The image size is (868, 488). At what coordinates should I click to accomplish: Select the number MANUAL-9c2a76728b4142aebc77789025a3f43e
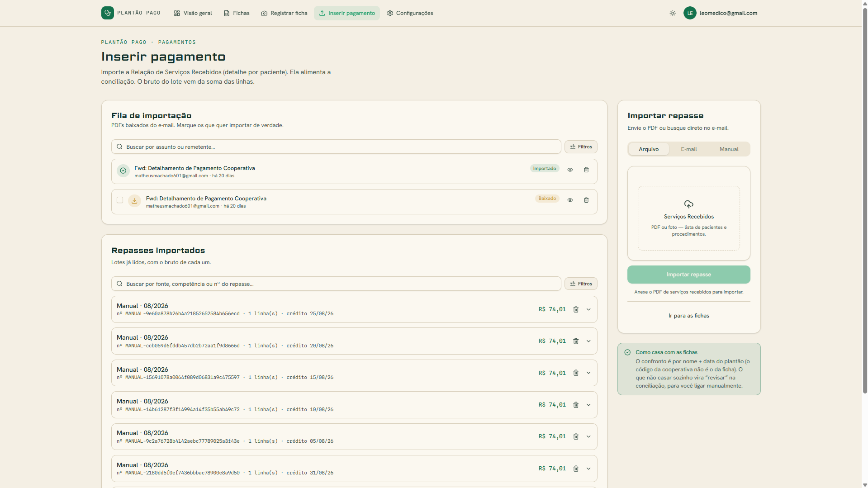coord(182,441)
